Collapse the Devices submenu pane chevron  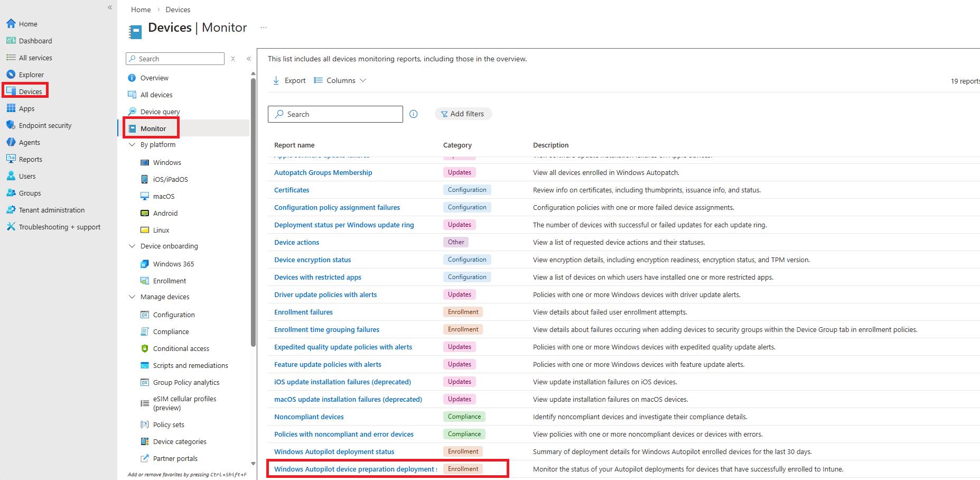pyautogui.click(x=249, y=59)
